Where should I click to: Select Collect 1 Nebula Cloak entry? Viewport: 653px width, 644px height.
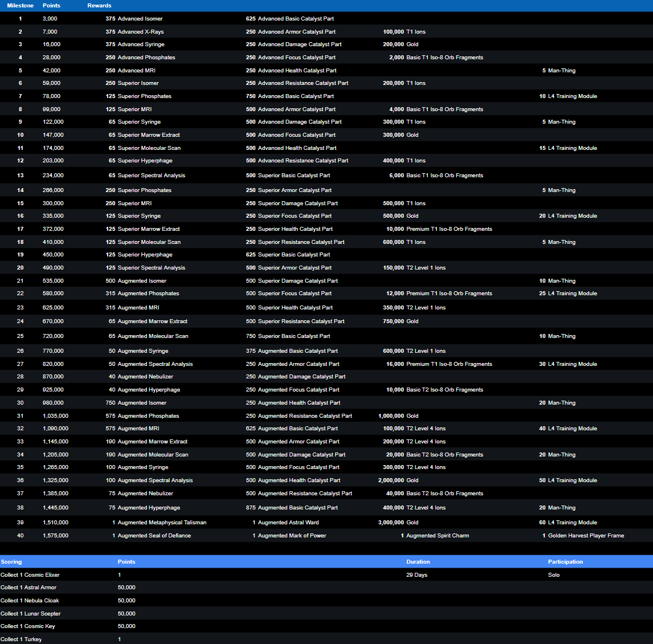pyautogui.click(x=30, y=601)
